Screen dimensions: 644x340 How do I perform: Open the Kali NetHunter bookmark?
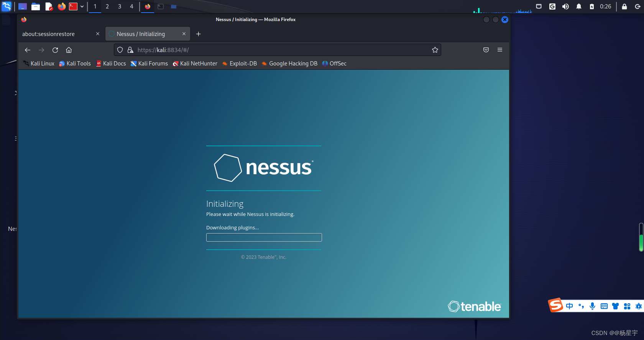click(x=195, y=64)
